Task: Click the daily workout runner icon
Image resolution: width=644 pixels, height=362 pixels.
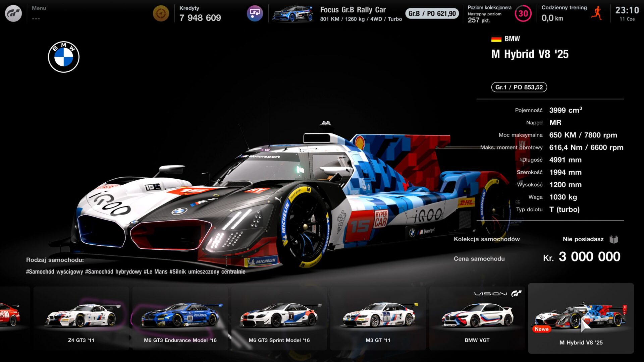Action: (x=597, y=13)
